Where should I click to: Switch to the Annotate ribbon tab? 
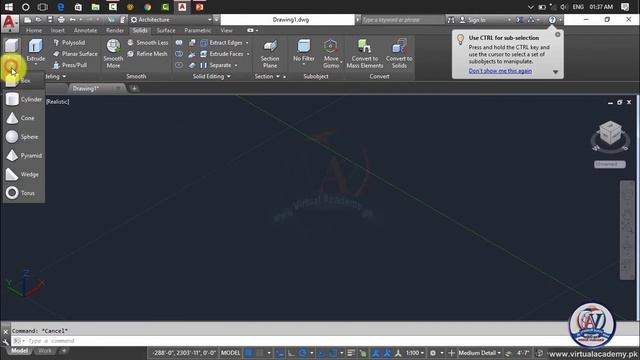point(85,30)
